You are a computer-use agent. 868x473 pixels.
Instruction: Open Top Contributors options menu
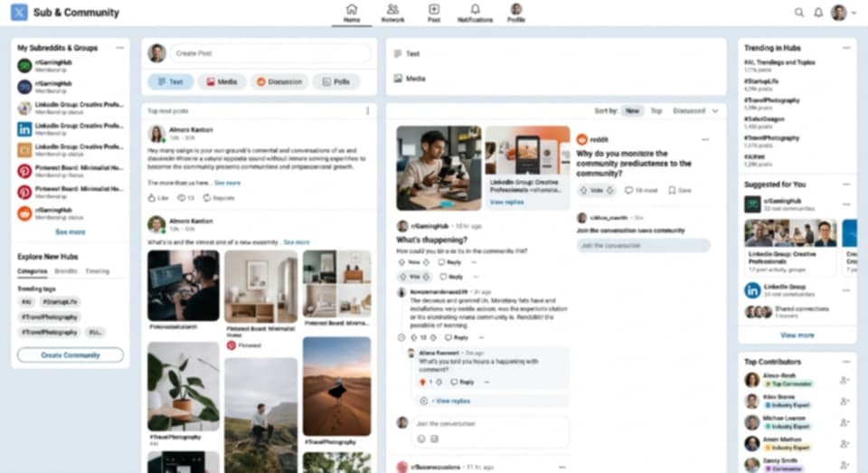point(846,361)
